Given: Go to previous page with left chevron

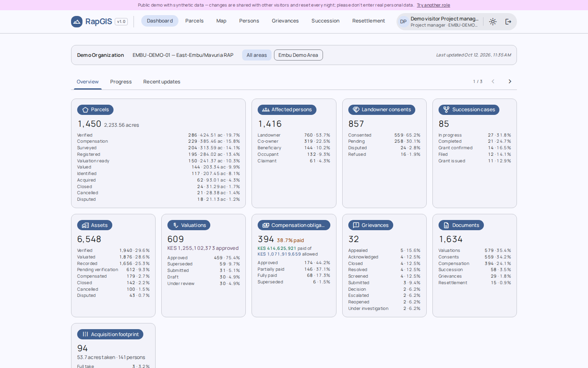Looking at the screenshot, I should [493, 81].
